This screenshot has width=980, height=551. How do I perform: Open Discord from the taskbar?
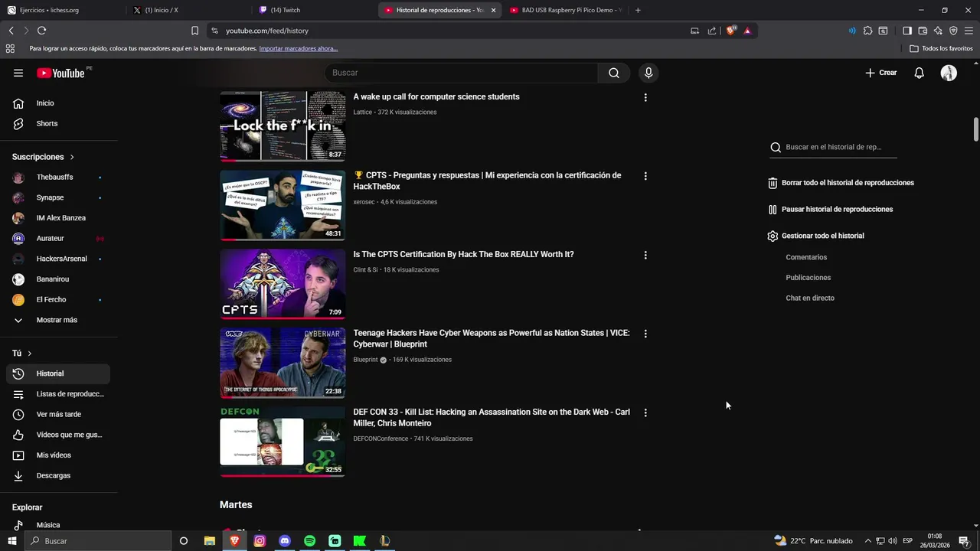[285, 541]
